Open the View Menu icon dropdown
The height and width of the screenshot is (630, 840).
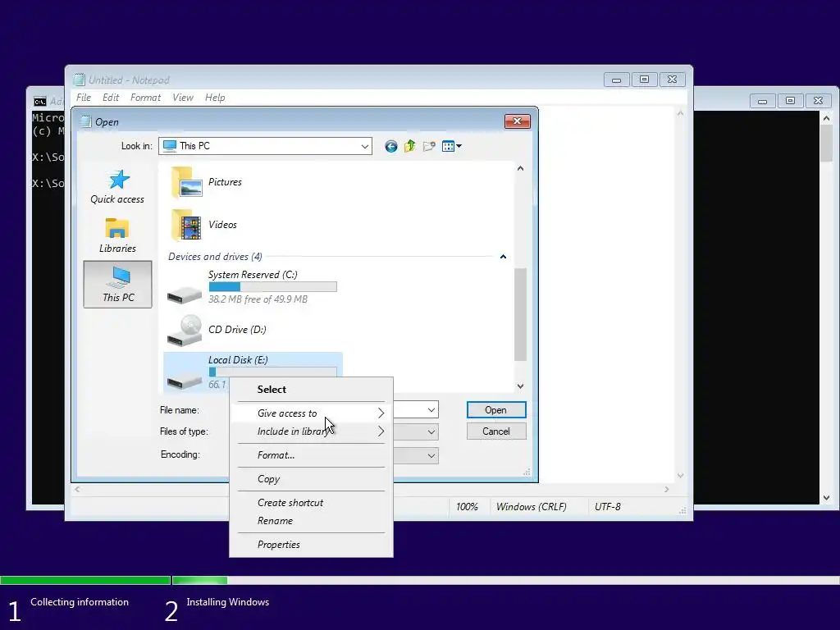(452, 146)
